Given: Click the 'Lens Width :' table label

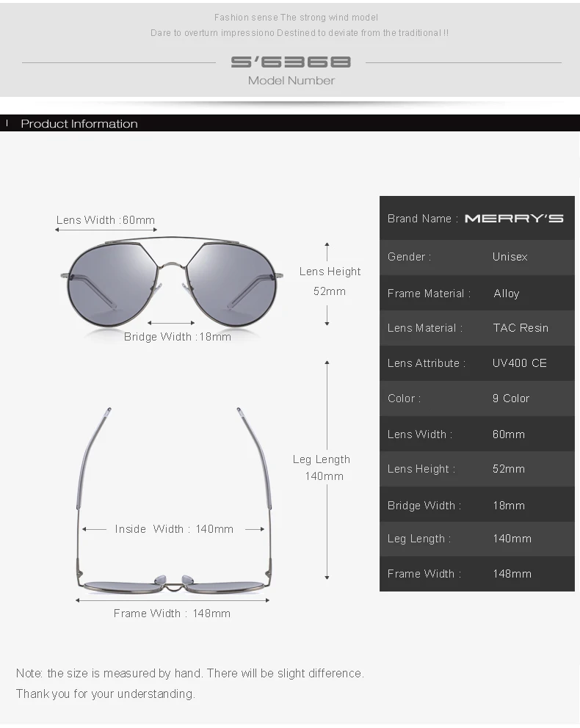Looking at the screenshot, I should 420,434.
